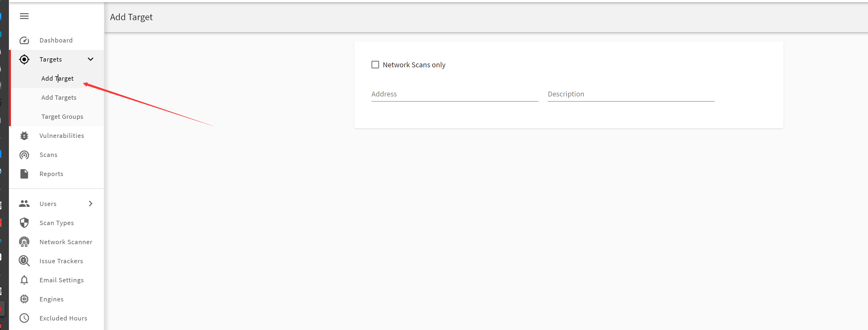Select Add Target in sidebar

(x=57, y=78)
